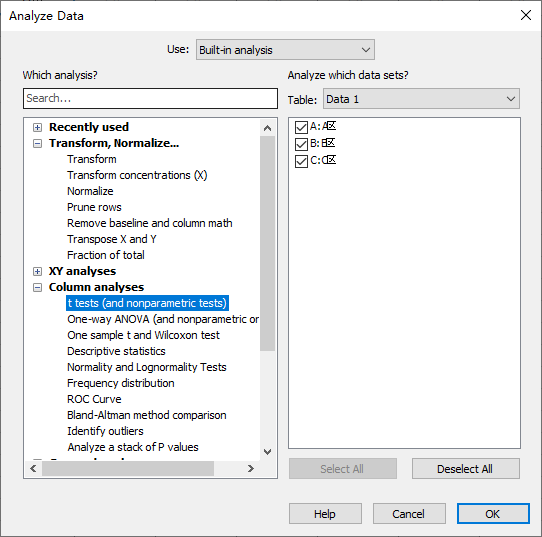Open the Table Data 1 dropdown
This screenshot has height=537, width=542.
pos(421,99)
